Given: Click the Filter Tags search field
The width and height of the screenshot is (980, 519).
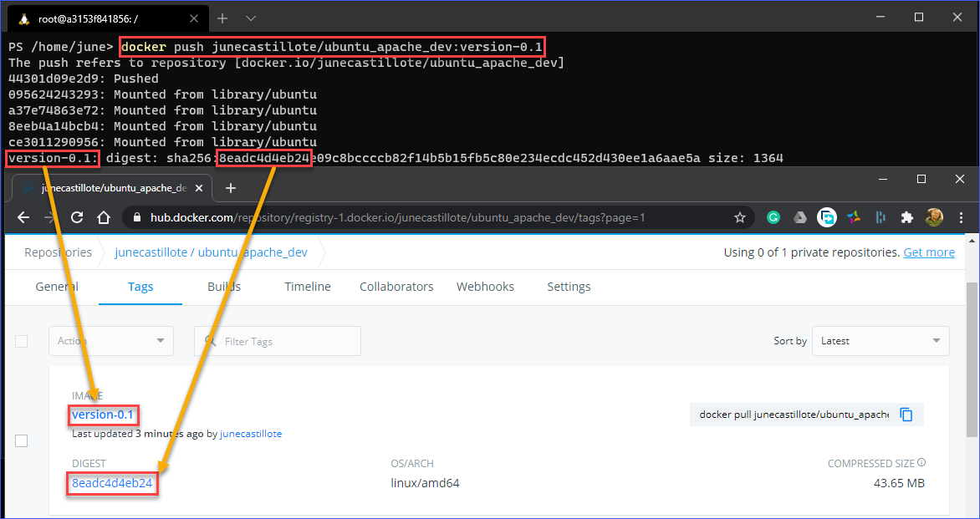Looking at the screenshot, I should pos(278,341).
